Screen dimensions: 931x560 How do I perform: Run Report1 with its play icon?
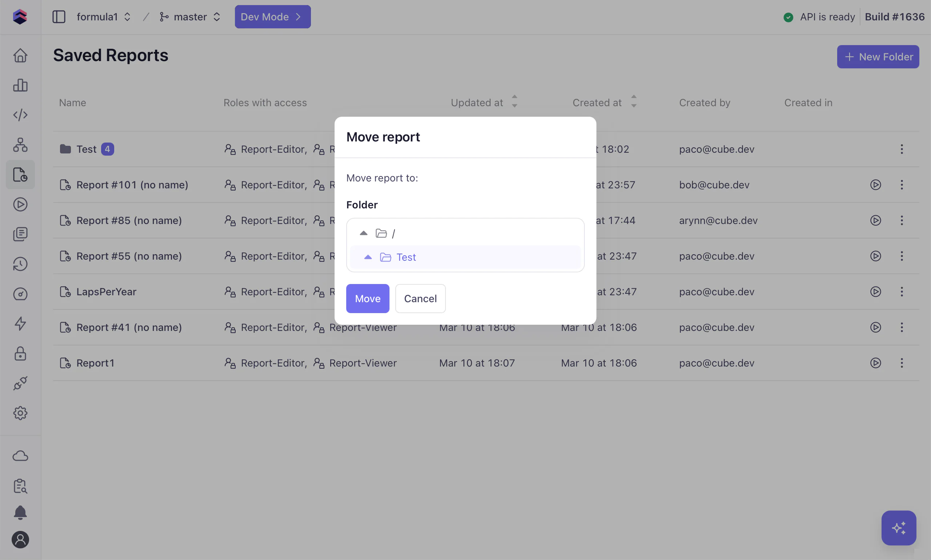click(x=875, y=363)
